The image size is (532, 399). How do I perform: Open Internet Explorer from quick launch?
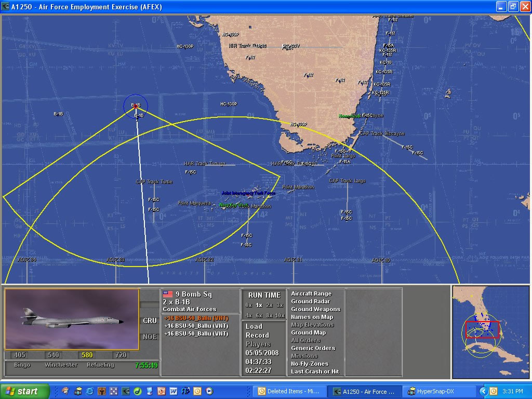(89, 391)
